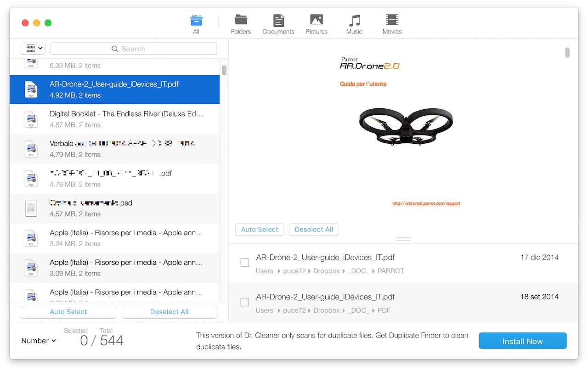Click the date 17 dic 2014
Screen dimensions: 588x371
[x=539, y=257]
